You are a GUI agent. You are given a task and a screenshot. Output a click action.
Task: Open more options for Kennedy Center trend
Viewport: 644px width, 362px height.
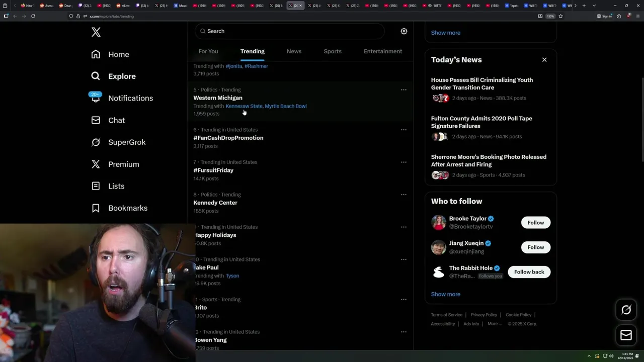[x=404, y=195]
